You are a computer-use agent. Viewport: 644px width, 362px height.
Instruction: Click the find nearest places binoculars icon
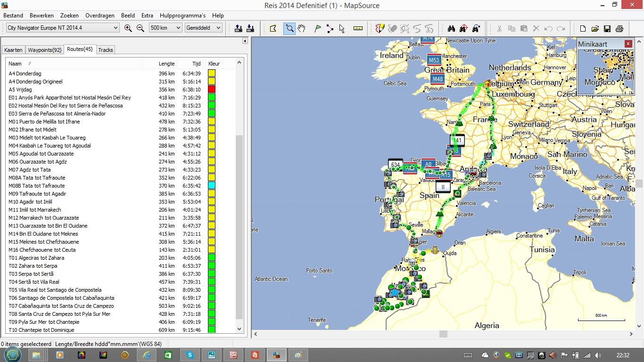pos(463,29)
